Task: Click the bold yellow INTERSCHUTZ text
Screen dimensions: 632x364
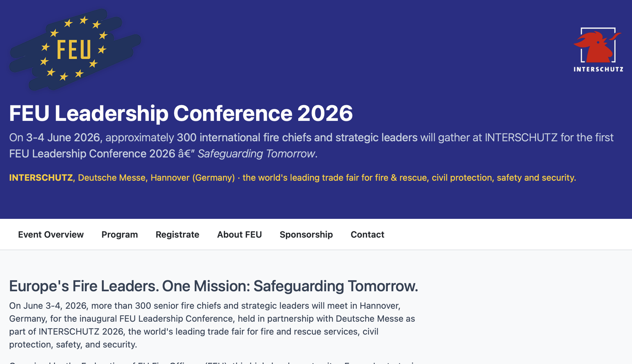Action: pyautogui.click(x=41, y=178)
